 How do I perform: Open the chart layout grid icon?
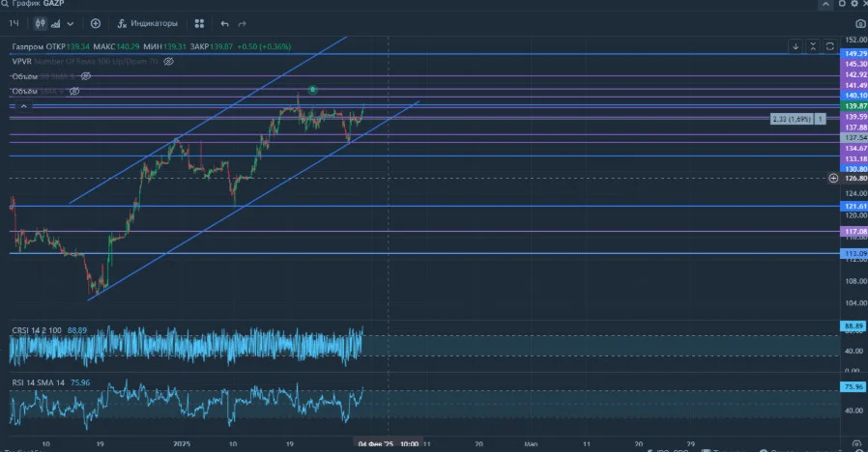(x=199, y=23)
